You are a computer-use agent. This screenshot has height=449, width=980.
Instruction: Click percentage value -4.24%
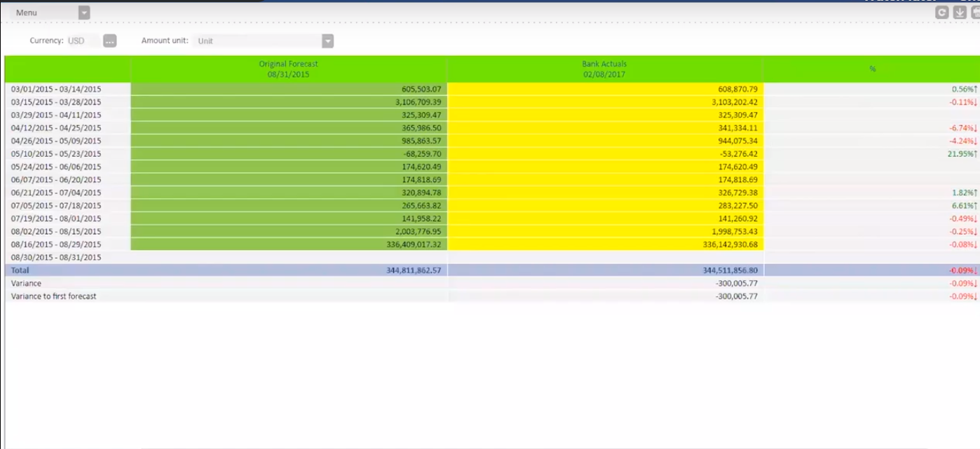(963, 141)
